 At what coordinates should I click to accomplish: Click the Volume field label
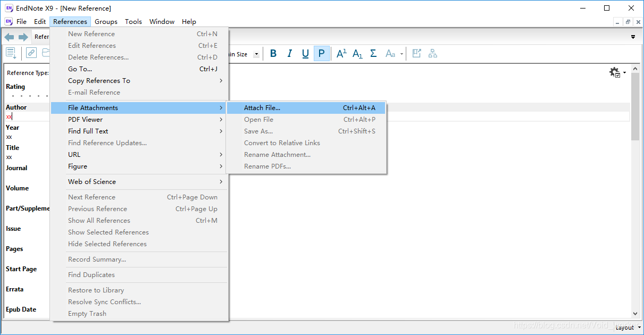[x=17, y=188]
